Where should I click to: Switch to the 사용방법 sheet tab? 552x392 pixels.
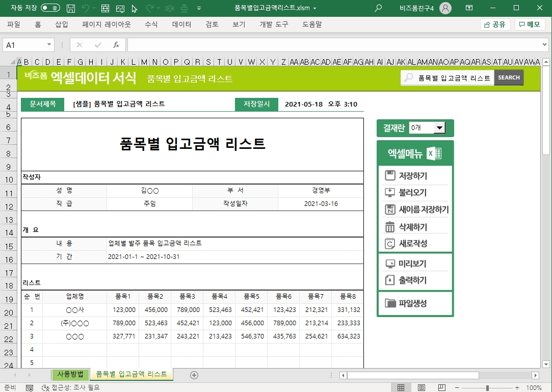[70, 374]
